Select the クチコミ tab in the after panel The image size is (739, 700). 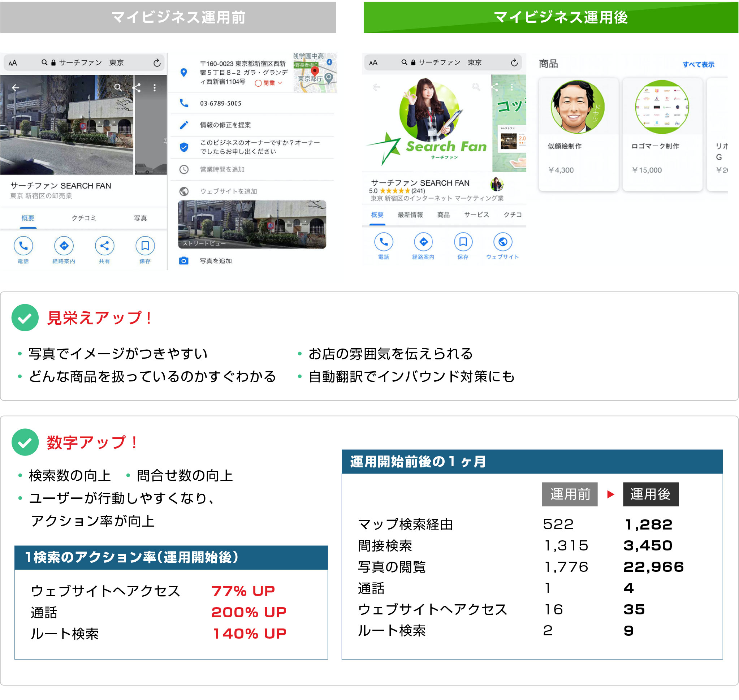coord(513,215)
